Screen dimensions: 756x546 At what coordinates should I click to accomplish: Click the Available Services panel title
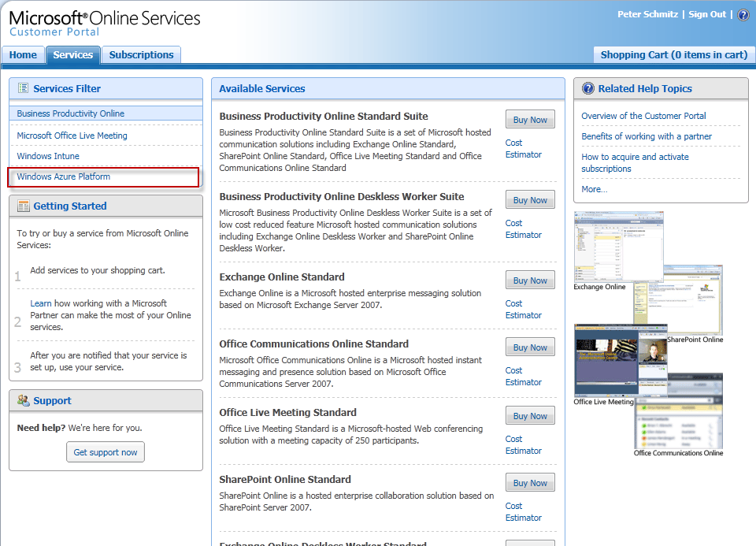coord(261,89)
